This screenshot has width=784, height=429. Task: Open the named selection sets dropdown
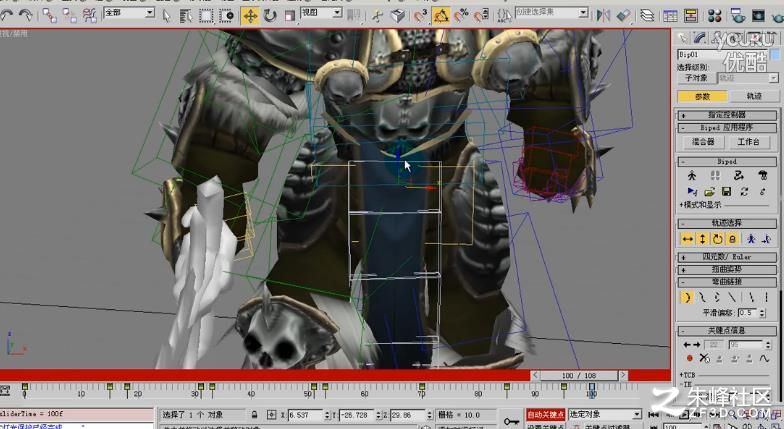click(x=552, y=12)
